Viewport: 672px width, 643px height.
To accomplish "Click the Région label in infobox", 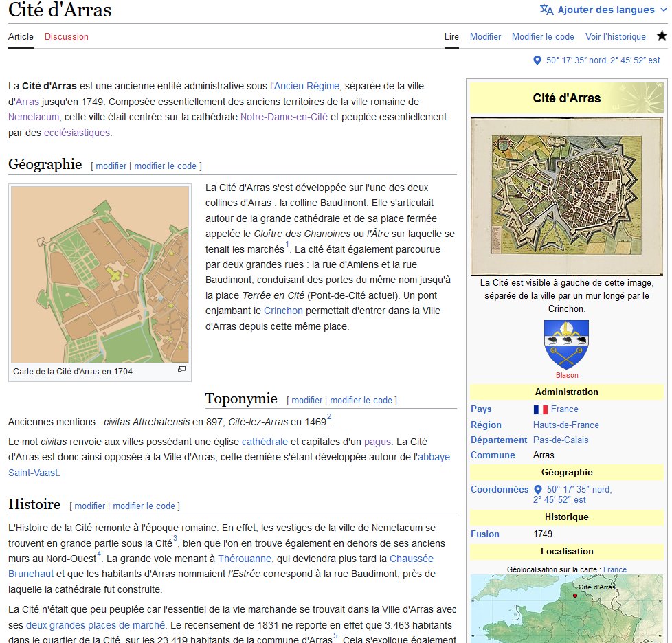I will [x=486, y=425].
